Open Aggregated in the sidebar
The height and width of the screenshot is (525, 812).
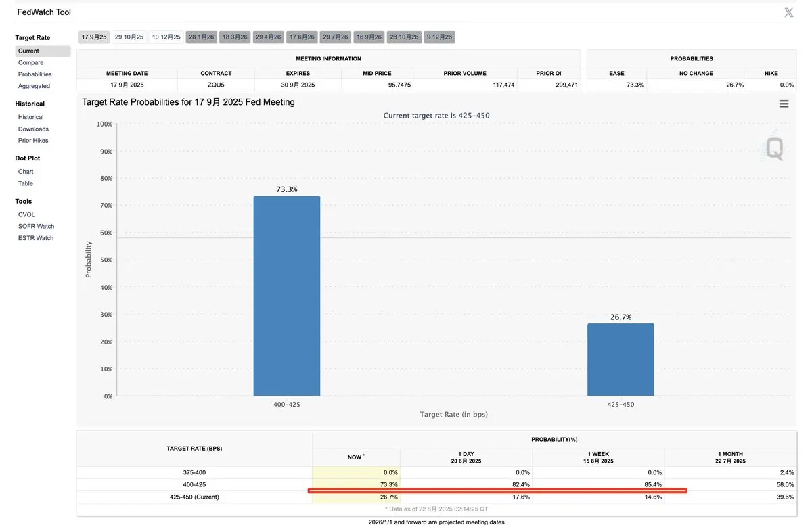(34, 86)
